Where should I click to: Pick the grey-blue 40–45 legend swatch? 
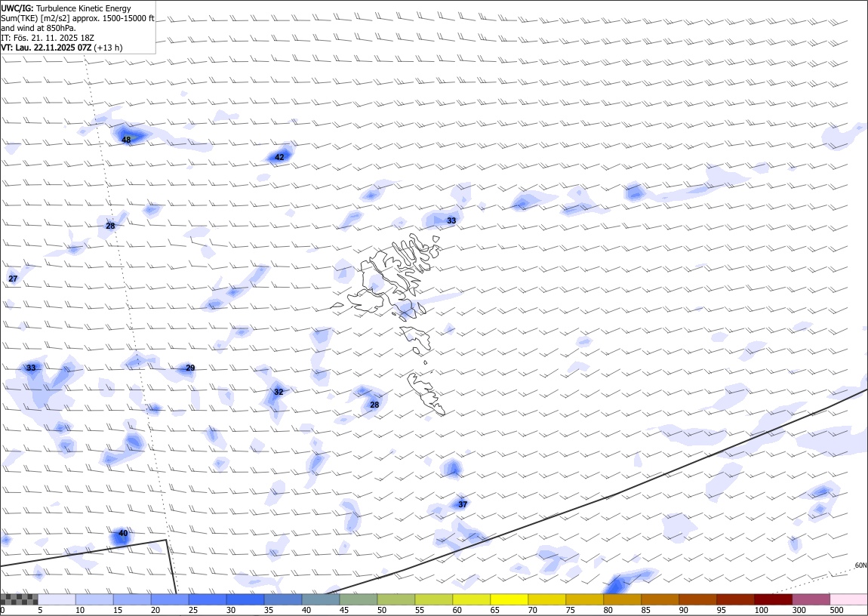321,599
